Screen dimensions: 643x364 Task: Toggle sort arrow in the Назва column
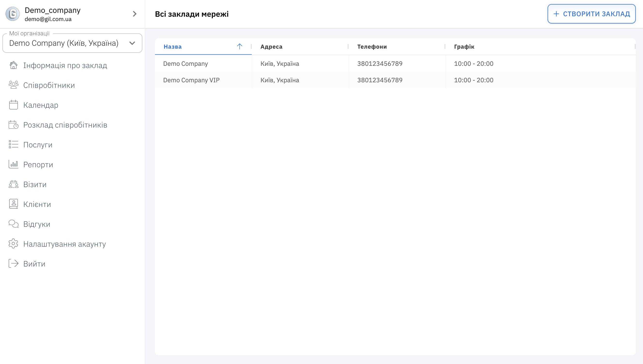click(x=239, y=46)
